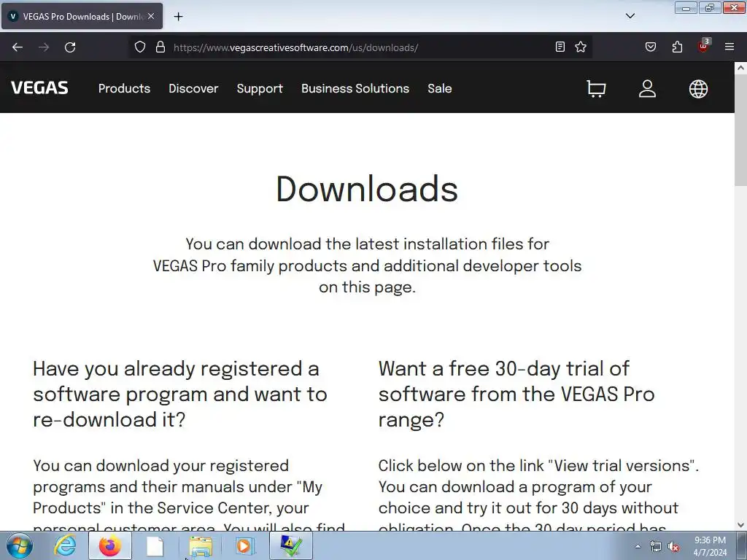This screenshot has height=560, width=747.
Task: Reload the current page
Action: [x=70, y=47]
